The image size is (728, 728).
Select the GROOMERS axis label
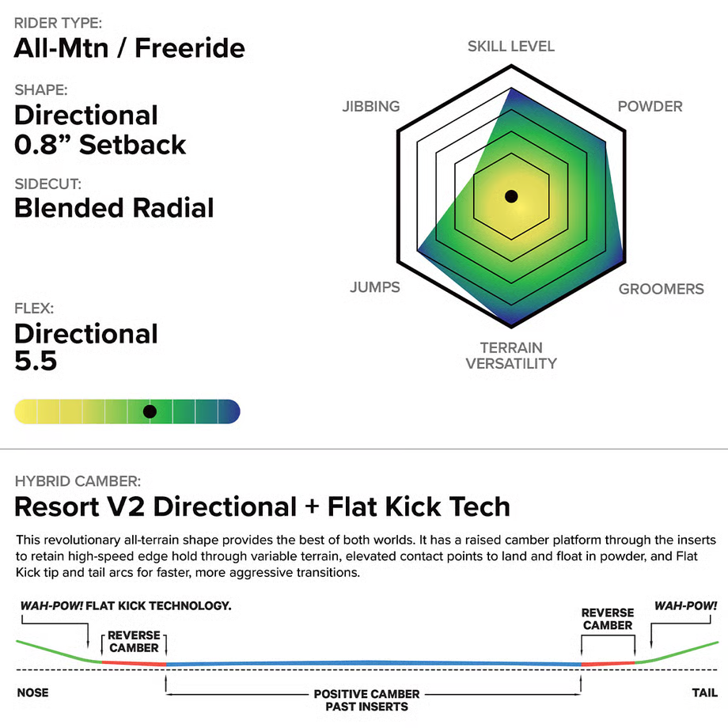point(661,289)
